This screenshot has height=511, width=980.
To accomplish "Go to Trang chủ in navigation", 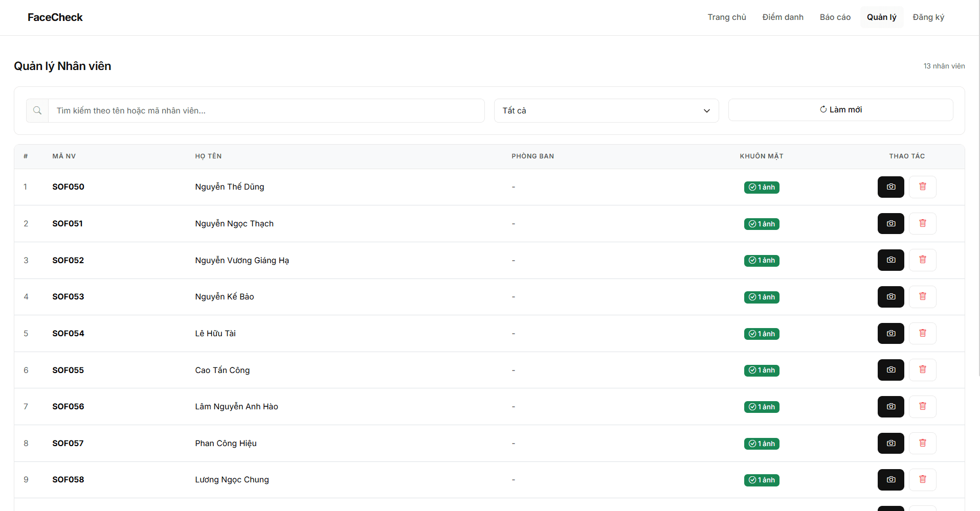I will click(x=726, y=17).
